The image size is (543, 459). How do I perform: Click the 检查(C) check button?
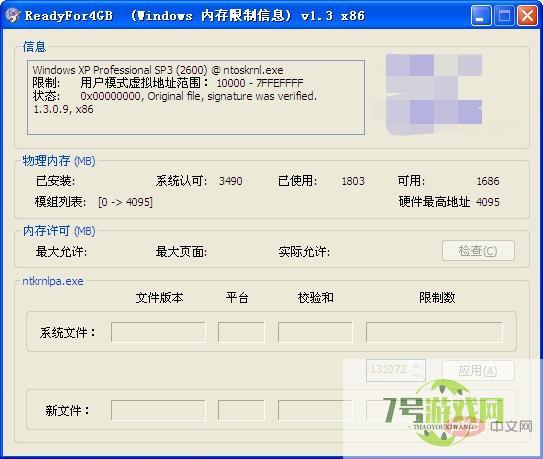478,250
